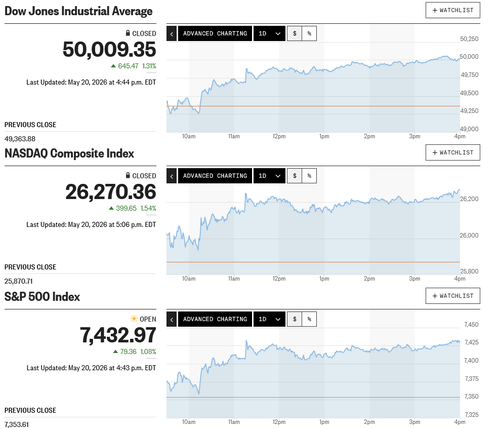This screenshot has height=429, width=500.
Task: Click the S&P 500 Index heading
Action: [x=42, y=297]
